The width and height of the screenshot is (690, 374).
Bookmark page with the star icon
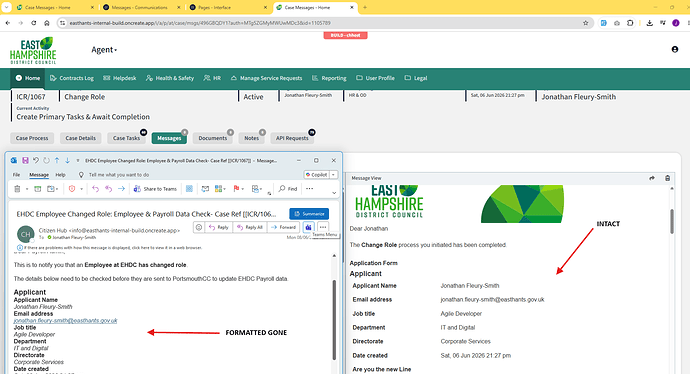[x=586, y=23]
